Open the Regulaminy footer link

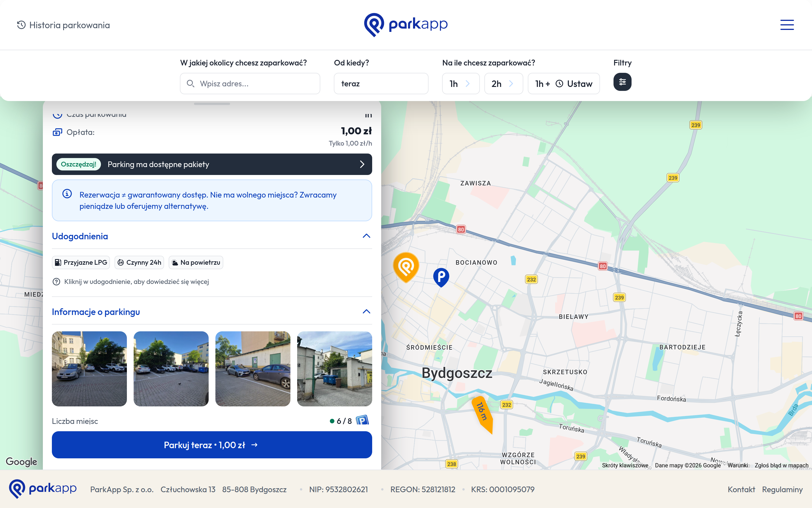(x=782, y=489)
